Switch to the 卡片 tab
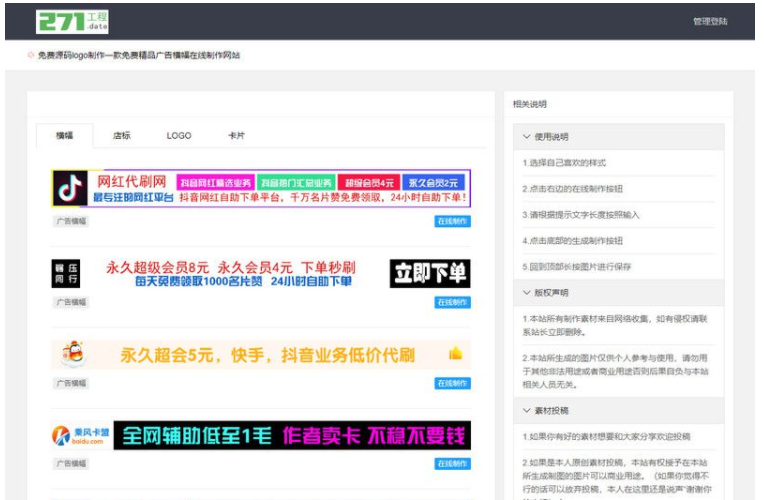Viewport: 764px width, 500px height. (x=236, y=135)
